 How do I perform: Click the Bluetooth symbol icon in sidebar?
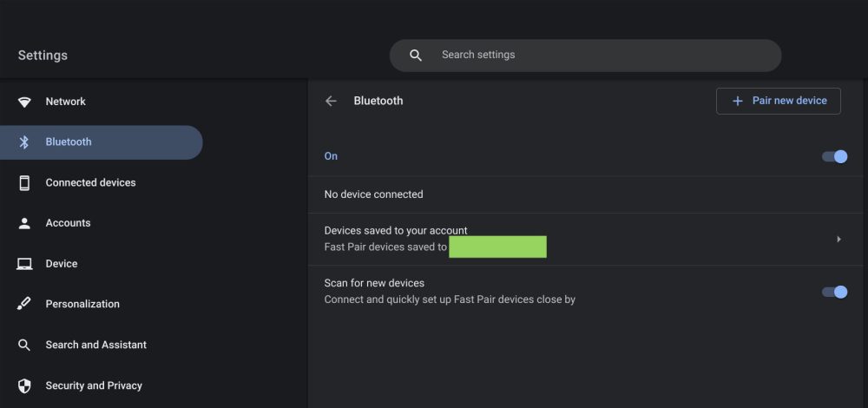pyautogui.click(x=24, y=142)
